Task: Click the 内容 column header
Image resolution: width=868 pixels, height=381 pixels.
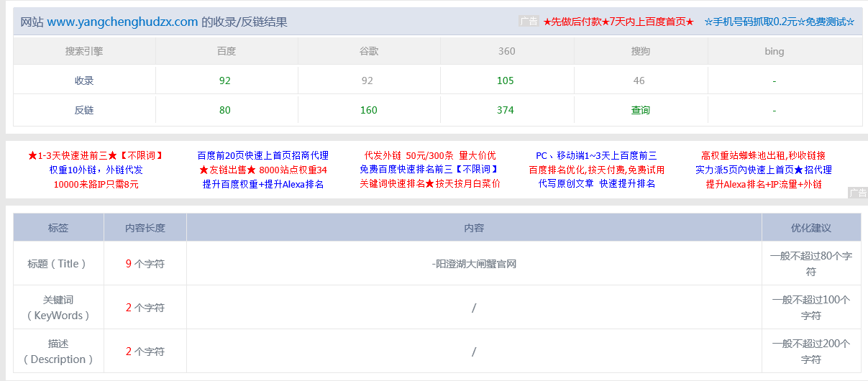Action: coord(474,228)
